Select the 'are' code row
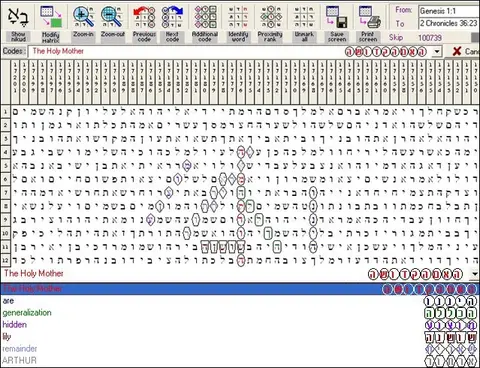480x368 pixels. click(240, 301)
